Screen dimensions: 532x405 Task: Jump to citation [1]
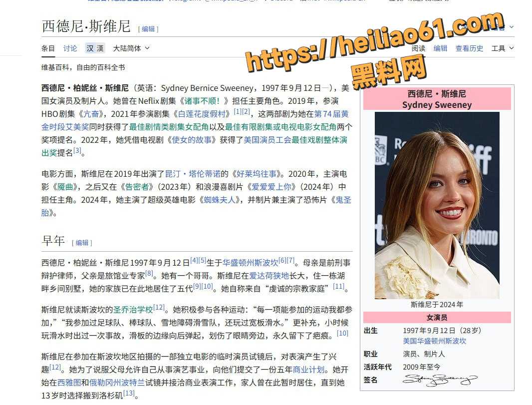pyautogui.click(x=238, y=111)
